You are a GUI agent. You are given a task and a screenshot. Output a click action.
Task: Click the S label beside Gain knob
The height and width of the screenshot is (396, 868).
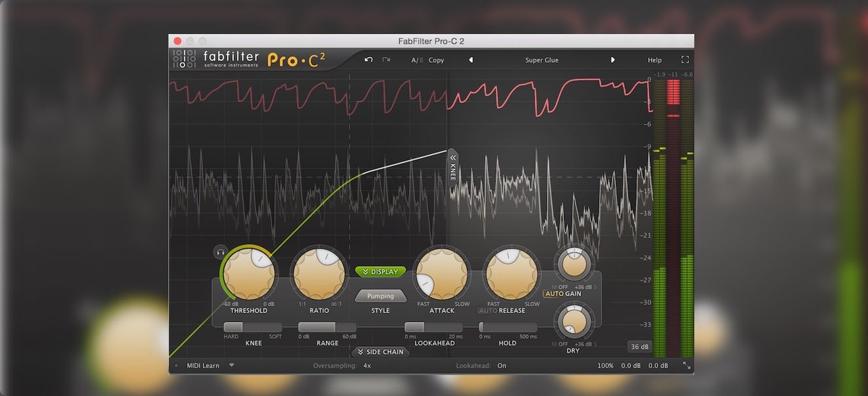(x=595, y=287)
